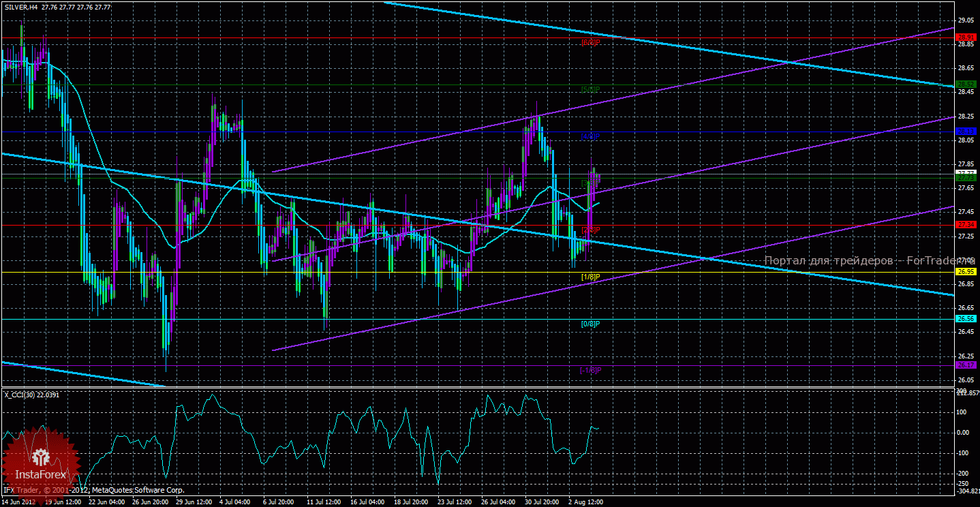Click the 28.52 green price tag

pos(966,84)
